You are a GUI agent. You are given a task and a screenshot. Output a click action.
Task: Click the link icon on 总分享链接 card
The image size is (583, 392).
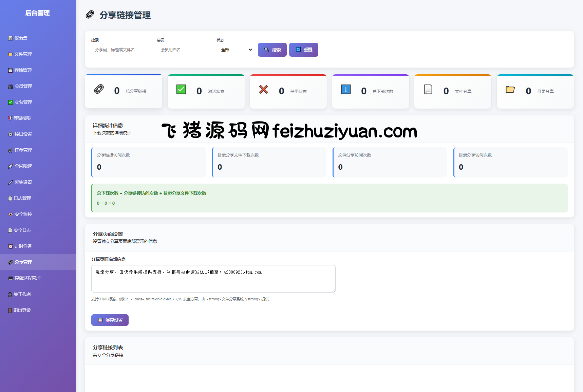[99, 89]
